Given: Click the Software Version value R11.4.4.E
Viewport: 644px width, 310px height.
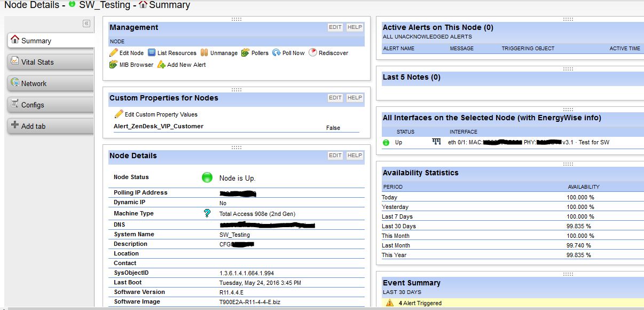Looking at the screenshot, I should (231, 292).
